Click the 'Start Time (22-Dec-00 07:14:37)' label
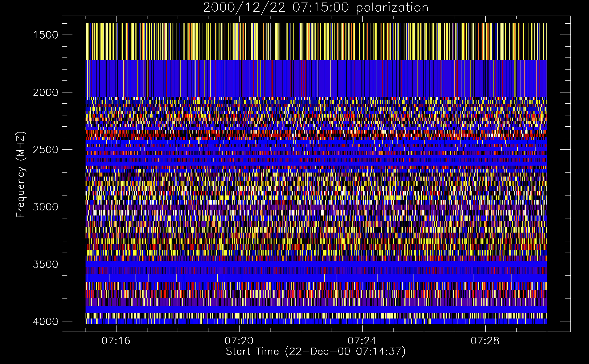Screen dimensions: 589x364 (316, 352)
